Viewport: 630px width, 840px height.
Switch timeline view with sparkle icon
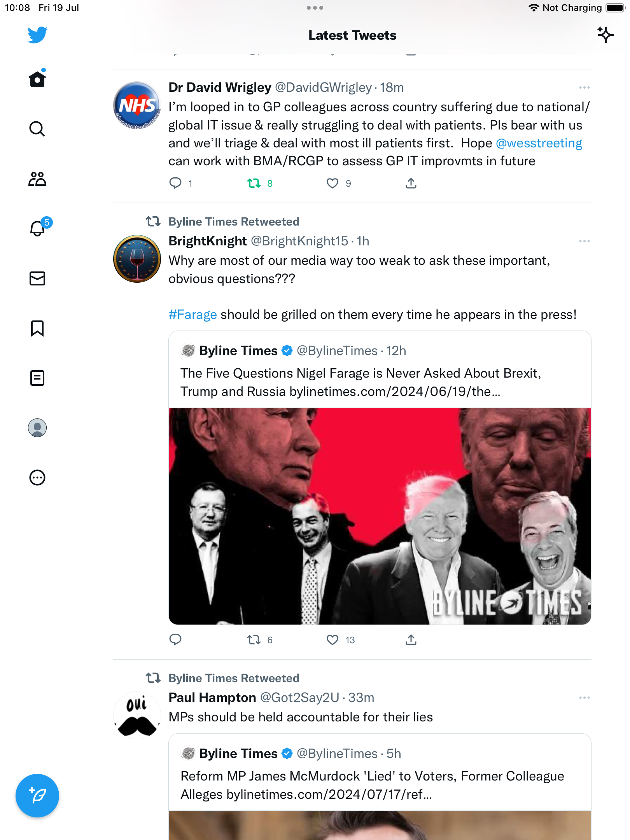pyautogui.click(x=605, y=35)
